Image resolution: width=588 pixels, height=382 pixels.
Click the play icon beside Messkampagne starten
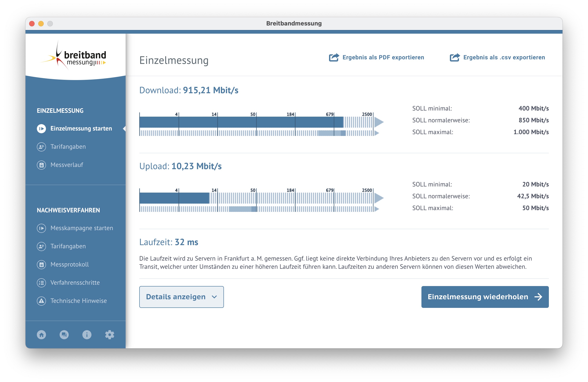[x=41, y=228]
